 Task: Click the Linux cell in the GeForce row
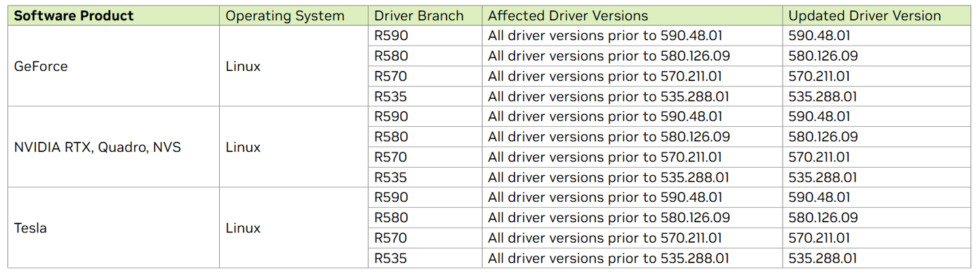point(243,67)
